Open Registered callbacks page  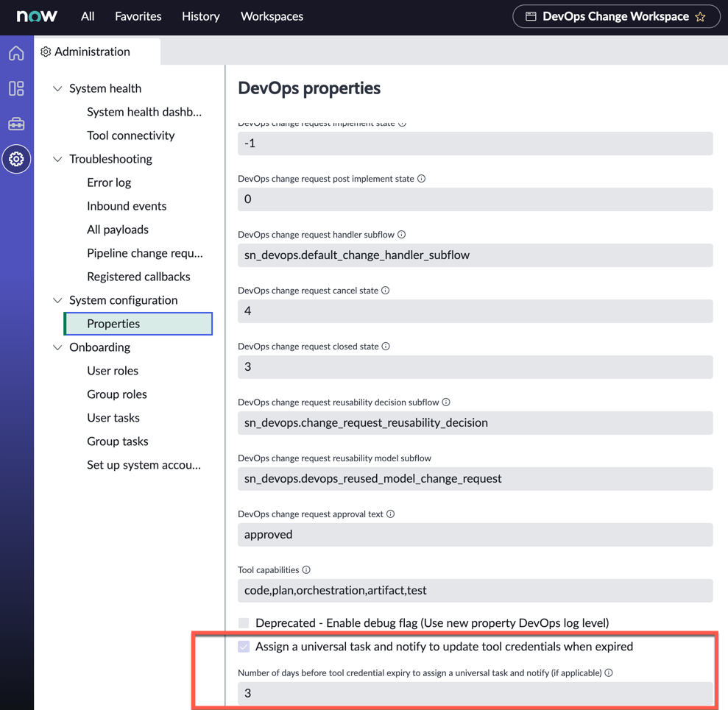click(x=139, y=277)
